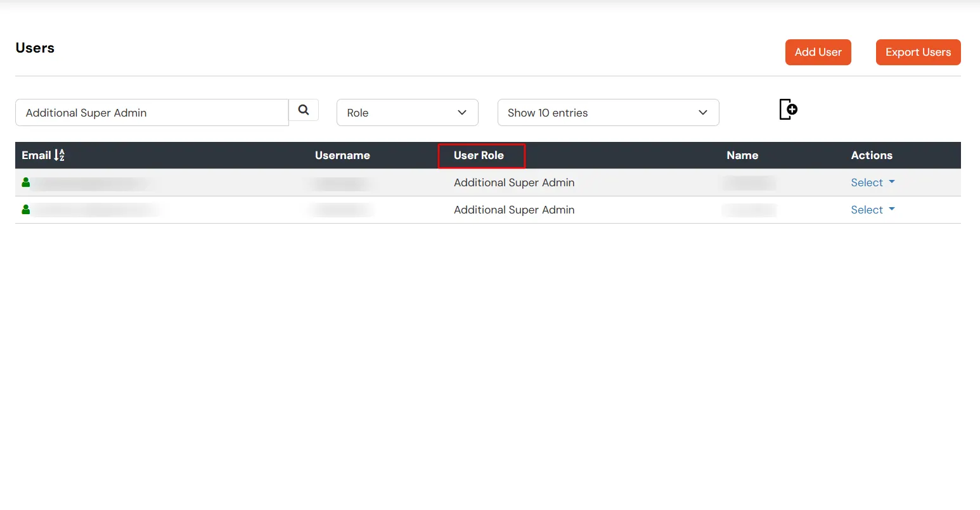Click the search magnifier icon button
The height and width of the screenshot is (510, 980).
coord(304,110)
